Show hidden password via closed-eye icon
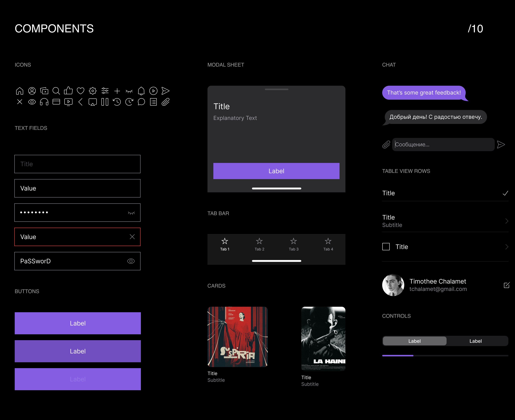 pos(131,213)
